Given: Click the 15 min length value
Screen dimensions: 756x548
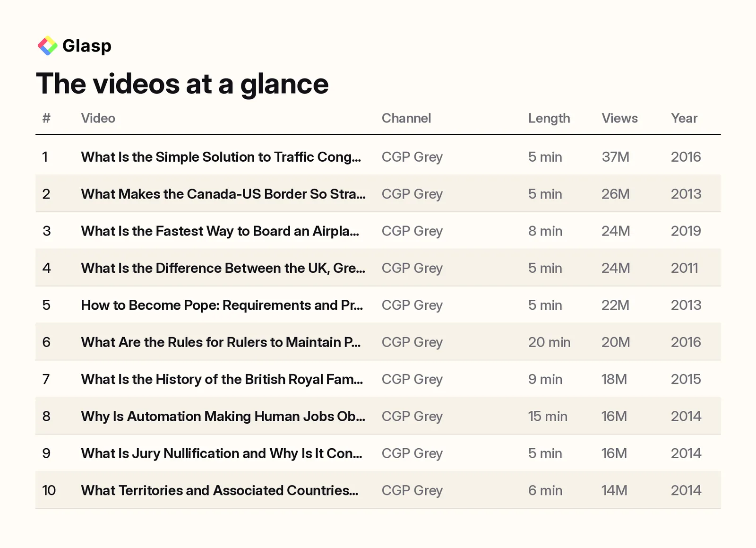Looking at the screenshot, I should click(x=548, y=417).
